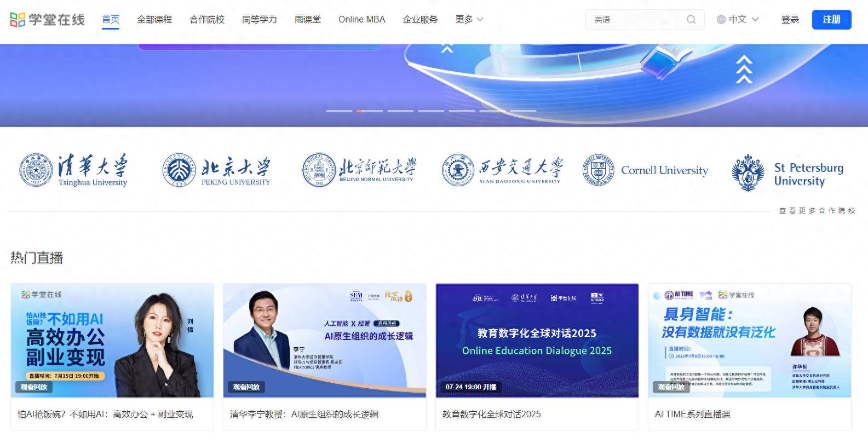Open the 企业服务 menu item
The image size is (868, 443).
coord(421,20)
